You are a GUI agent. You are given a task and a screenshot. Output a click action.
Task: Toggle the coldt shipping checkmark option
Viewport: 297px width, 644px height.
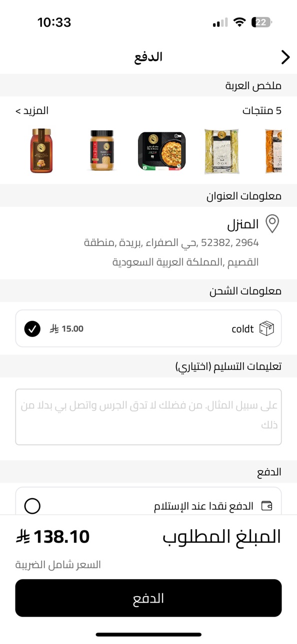point(32,328)
